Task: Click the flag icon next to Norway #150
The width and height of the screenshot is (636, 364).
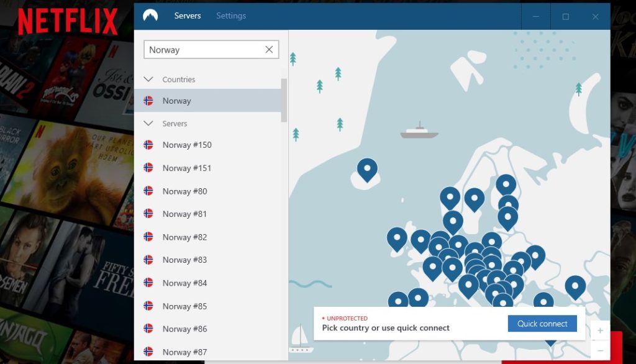Action: pyautogui.click(x=148, y=145)
